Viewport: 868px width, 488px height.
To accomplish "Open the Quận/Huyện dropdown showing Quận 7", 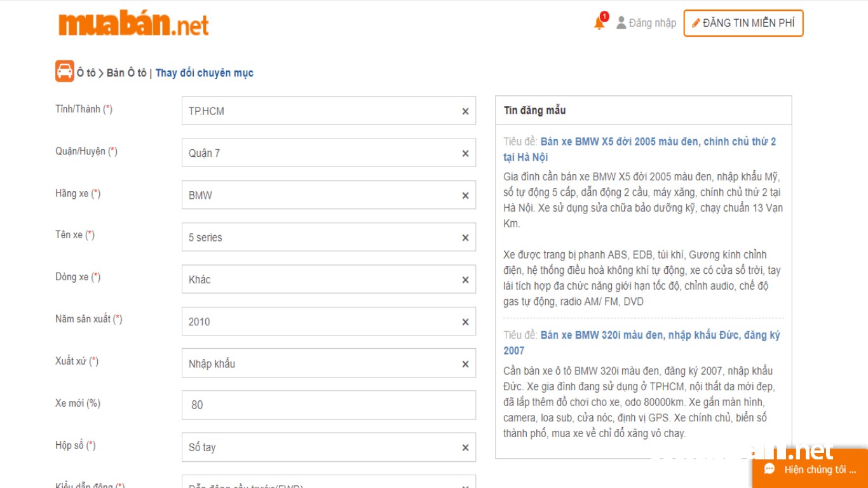I will tap(329, 152).
